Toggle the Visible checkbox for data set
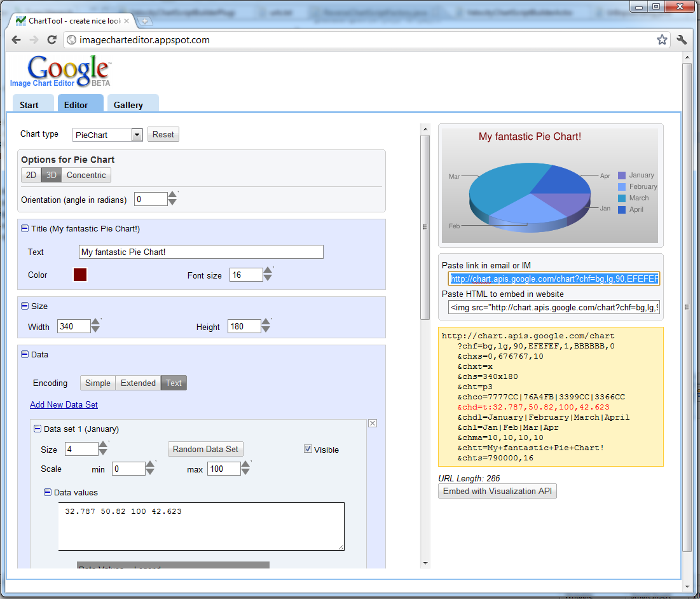This screenshot has width=700, height=599. (x=308, y=449)
